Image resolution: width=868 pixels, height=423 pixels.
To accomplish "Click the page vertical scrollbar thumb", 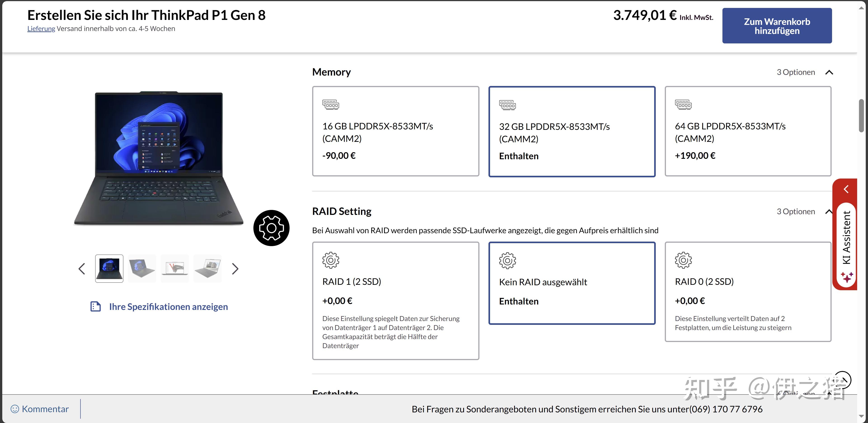I will tap(861, 115).
